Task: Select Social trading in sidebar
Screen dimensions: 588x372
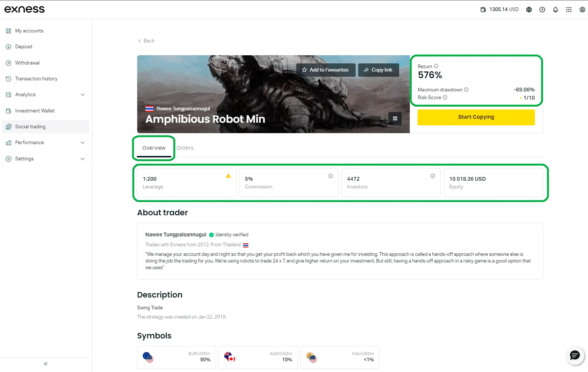Action: pos(45,127)
